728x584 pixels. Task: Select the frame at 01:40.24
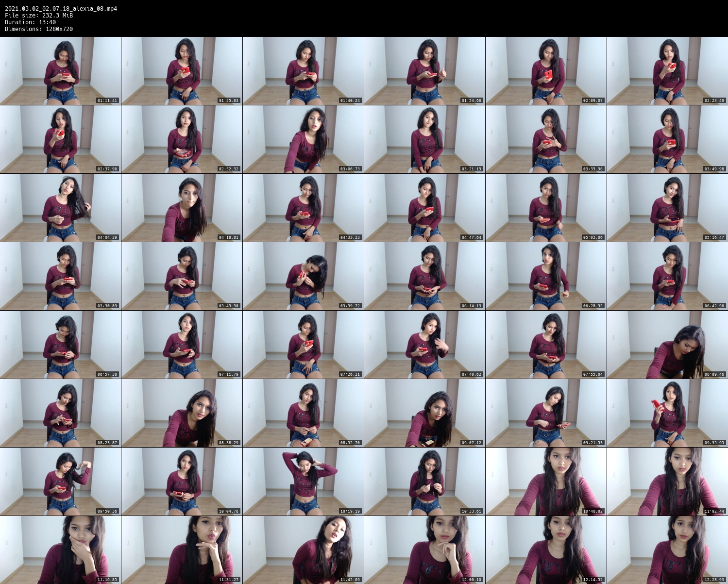click(303, 71)
